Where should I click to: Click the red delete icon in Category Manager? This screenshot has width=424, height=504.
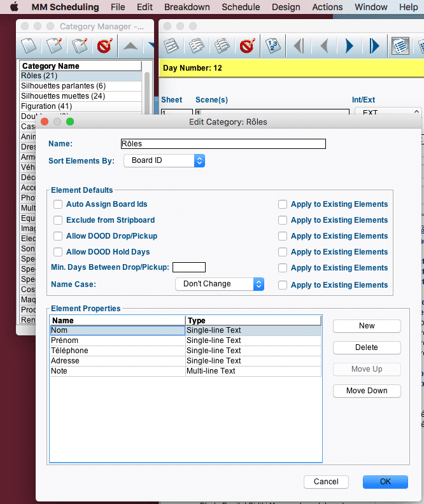pos(104,46)
